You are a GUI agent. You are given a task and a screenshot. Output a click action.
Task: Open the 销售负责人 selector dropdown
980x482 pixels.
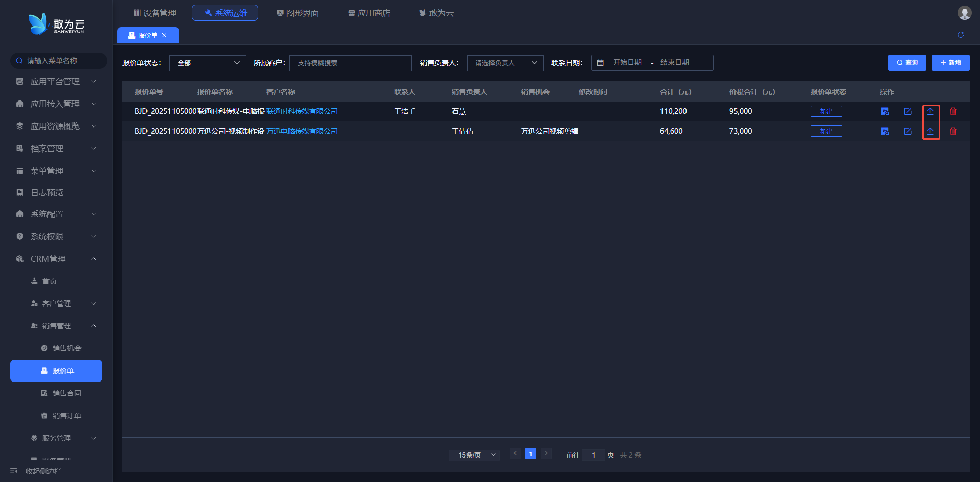(505, 63)
